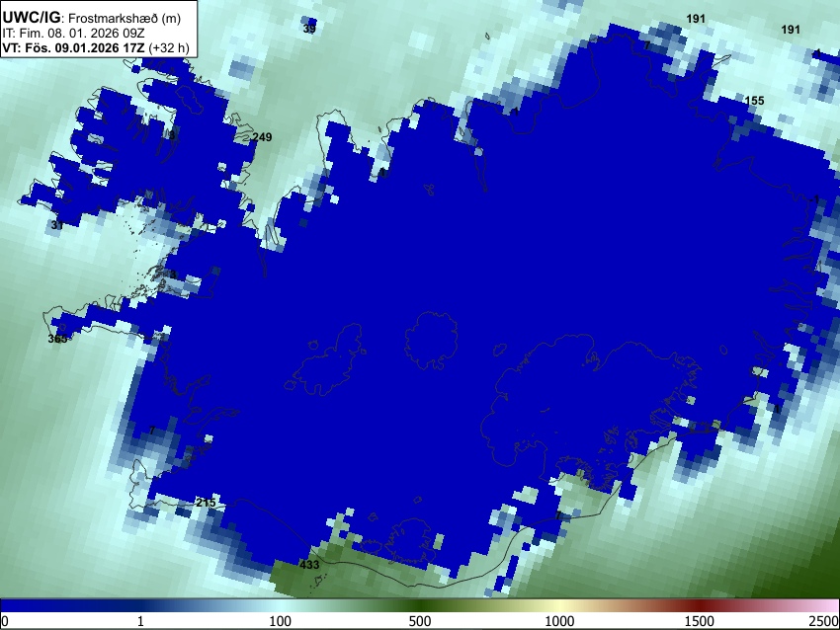This screenshot has width=840, height=630.
Task: Click the map value label 31
Action: (57, 225)
